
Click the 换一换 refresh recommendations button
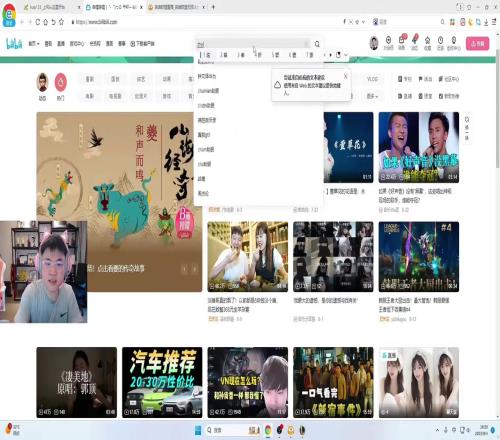coord(467,129)
